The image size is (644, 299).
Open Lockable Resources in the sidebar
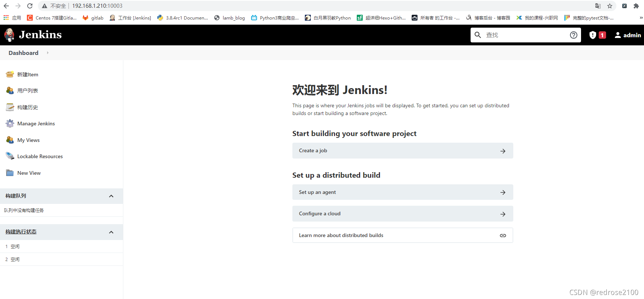[40, 156]
